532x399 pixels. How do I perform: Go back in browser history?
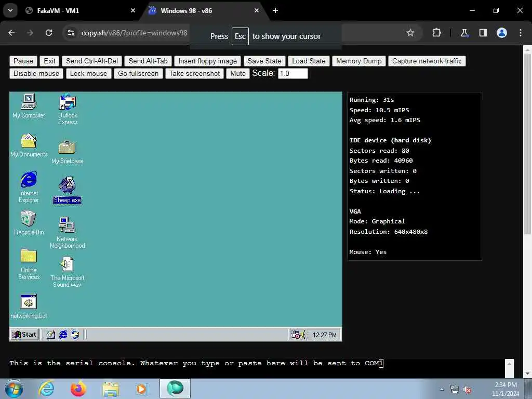[11, 33]
